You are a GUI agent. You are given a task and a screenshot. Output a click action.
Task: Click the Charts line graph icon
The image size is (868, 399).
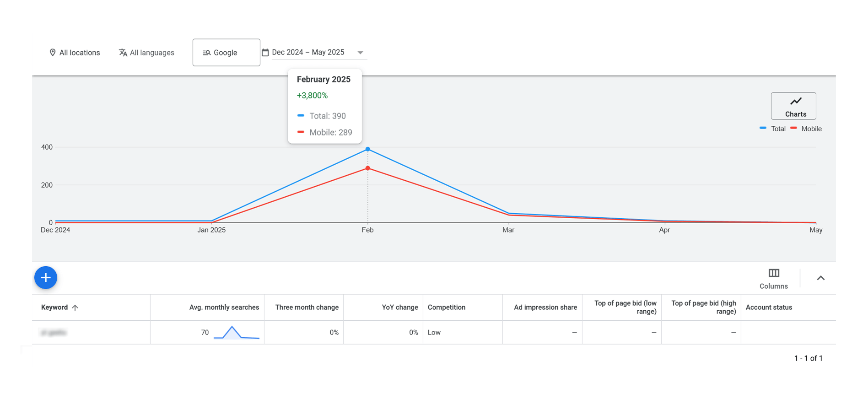coord(795,101)
